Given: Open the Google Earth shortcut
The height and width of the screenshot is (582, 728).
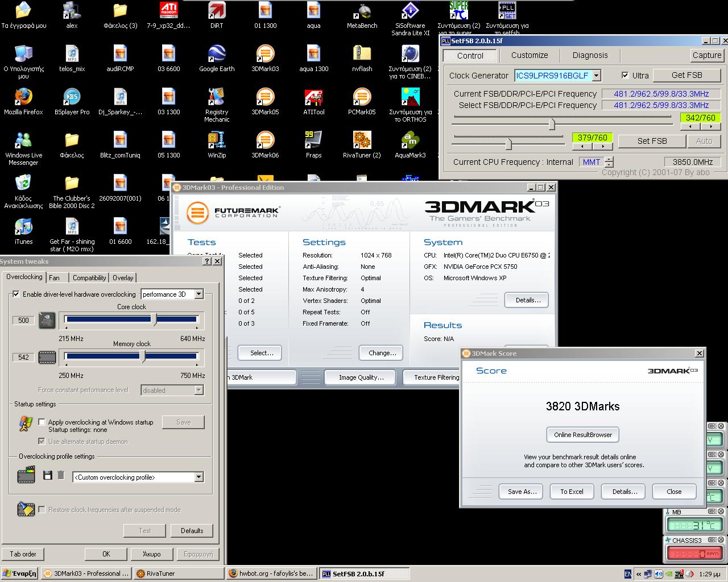Looking at the screenshot, I should [217, 58].
